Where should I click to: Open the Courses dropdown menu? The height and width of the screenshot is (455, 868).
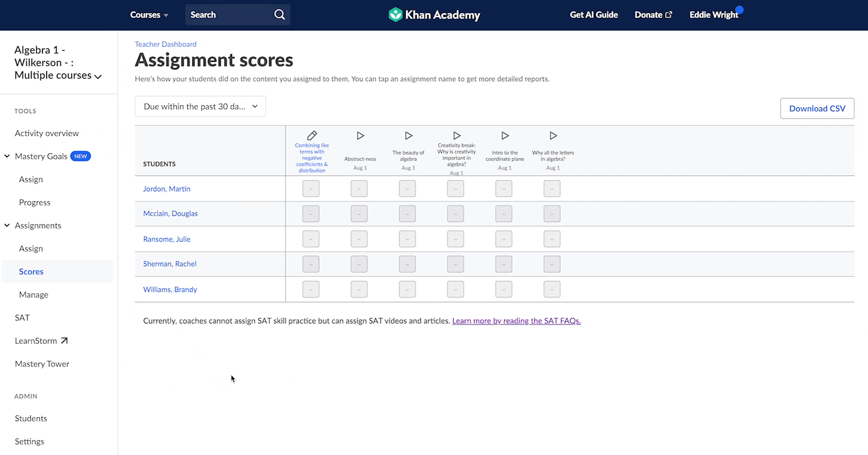pyautogui.click(x=149, y=15)
